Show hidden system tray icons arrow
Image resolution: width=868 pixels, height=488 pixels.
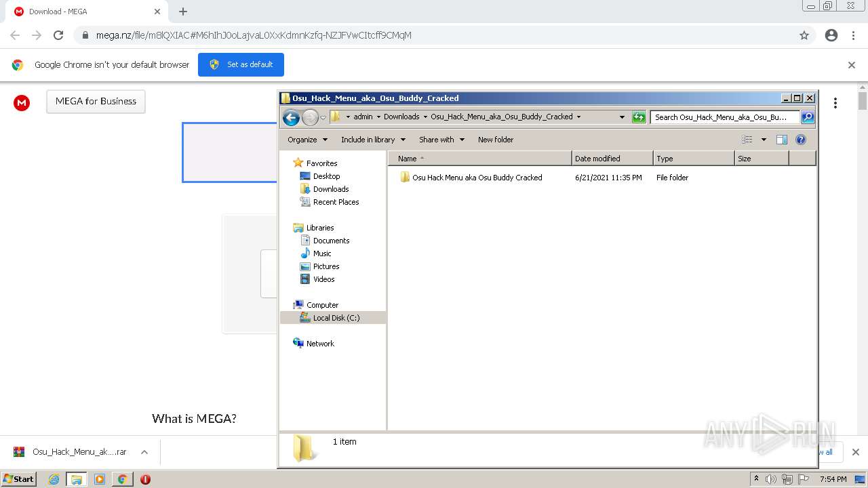coord(756,479)
